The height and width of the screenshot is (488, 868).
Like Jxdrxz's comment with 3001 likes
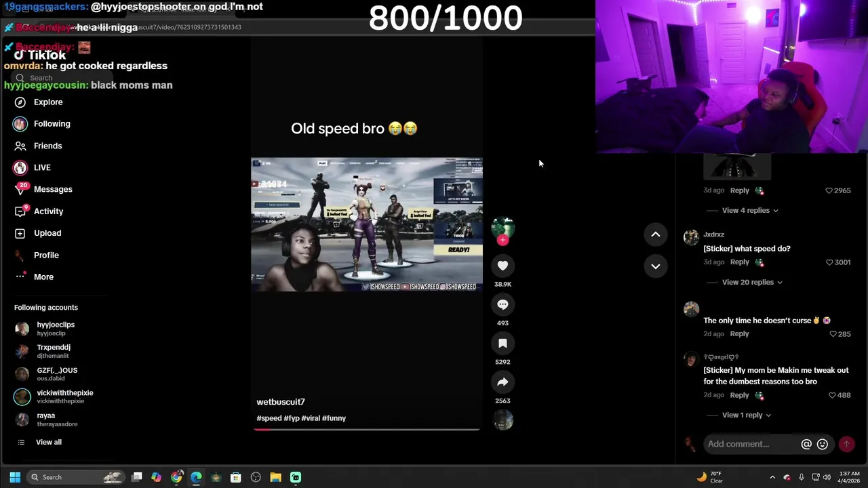click(829, 262)
